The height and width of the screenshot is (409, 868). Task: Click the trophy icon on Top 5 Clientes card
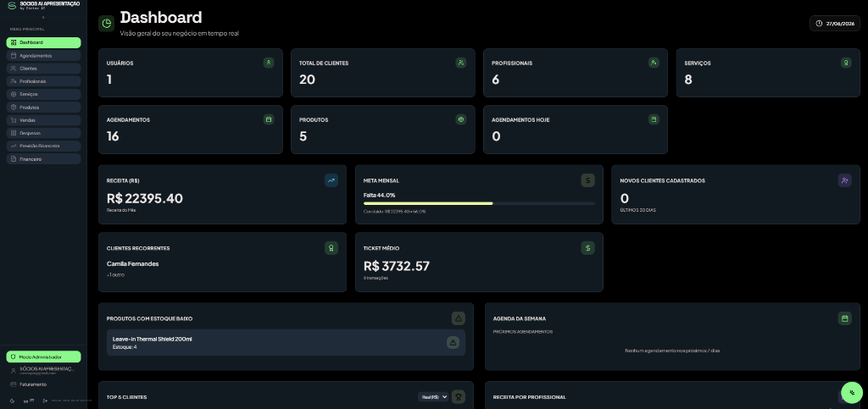tap(459, 397)
